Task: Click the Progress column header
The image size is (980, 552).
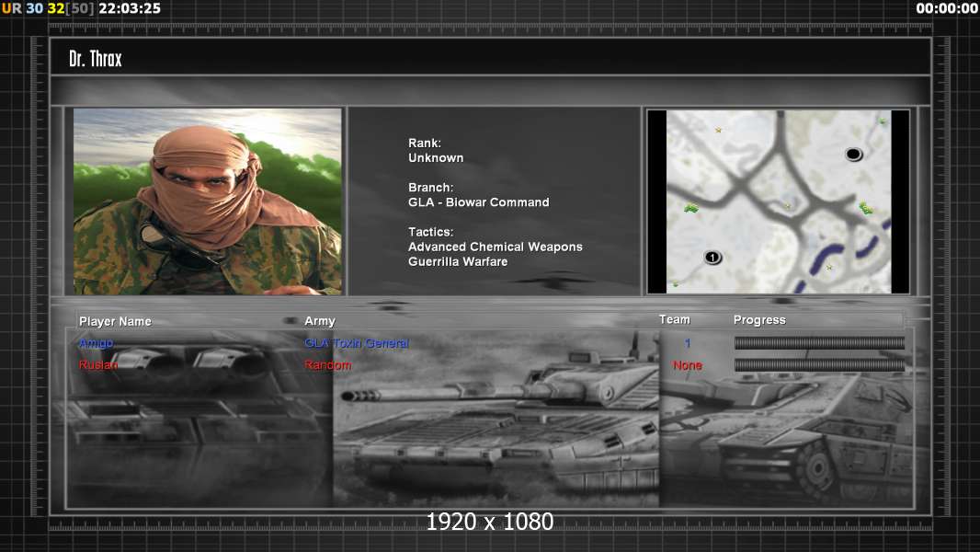Action: click(x=759, y=319)
